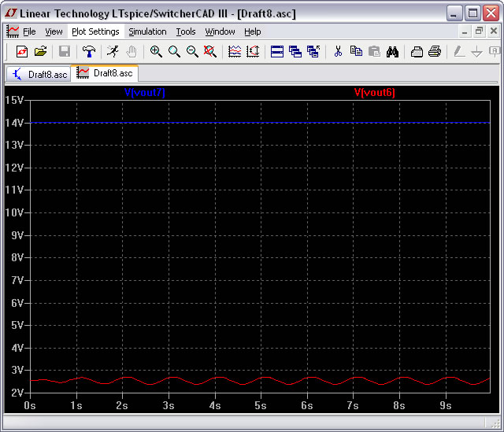
Task: Click the Halt hand icon
Action: pos(132,51)
